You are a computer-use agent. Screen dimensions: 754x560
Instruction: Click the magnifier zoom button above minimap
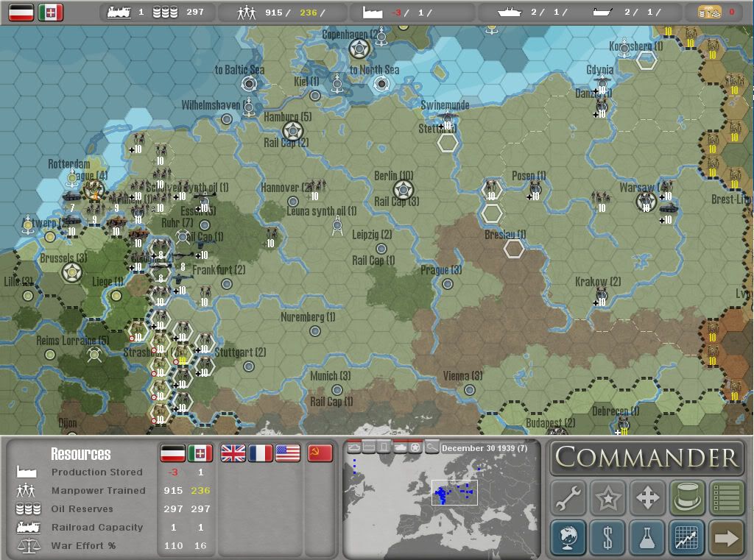point(431,447)
